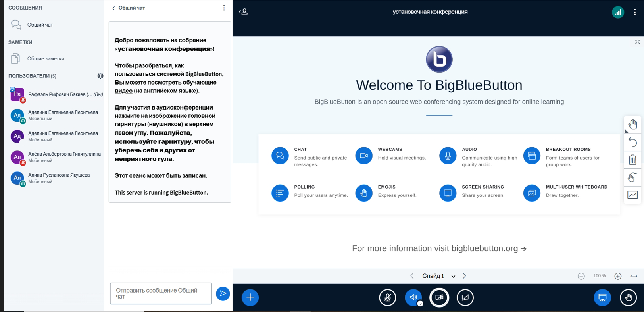Toggle webcam sharing
The width and height of the screenshot is (644, 312).
[x=439, y=297]
